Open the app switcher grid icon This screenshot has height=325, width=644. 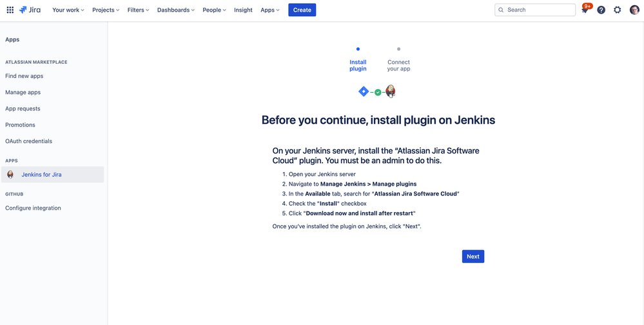(x=10, y=10)
